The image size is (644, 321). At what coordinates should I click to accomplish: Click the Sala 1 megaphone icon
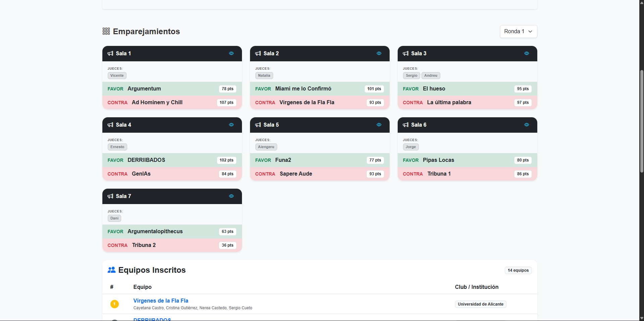click(x=110, y=54)
